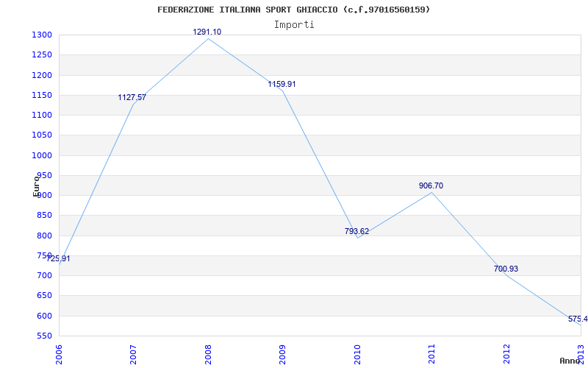Click the 1300 y-axis tick label
Viewport: 588px width, 368px height.
(43, 35)
